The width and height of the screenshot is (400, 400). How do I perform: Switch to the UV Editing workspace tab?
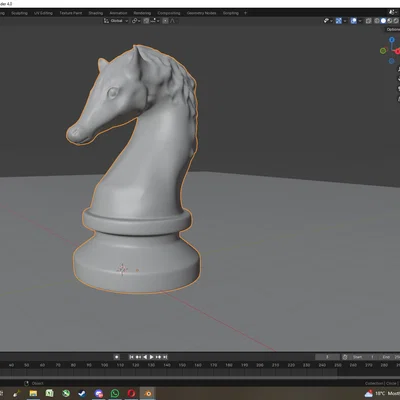(x=43, y=13)
